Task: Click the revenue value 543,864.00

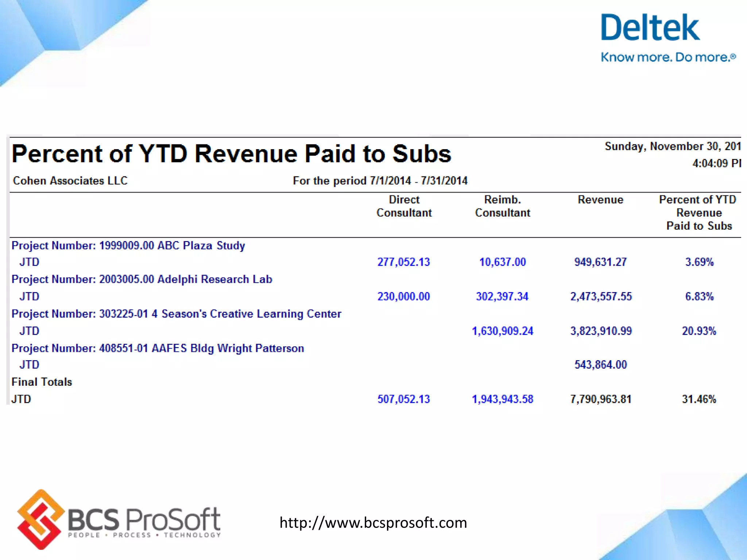Action: (x=600, y=365)
